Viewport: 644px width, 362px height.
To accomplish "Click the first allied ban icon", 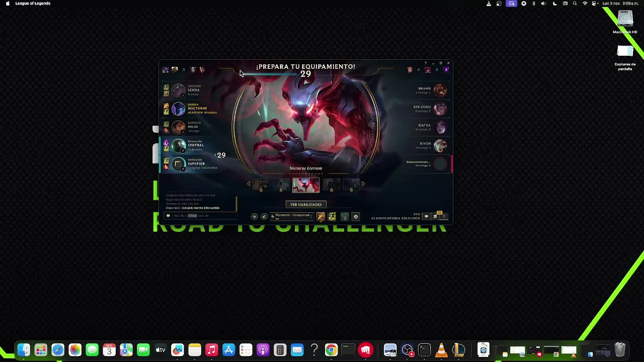I will point(166,70).
